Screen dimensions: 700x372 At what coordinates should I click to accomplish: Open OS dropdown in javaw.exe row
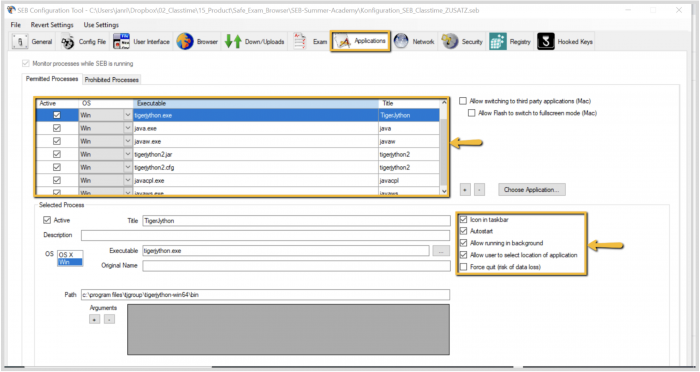(128, 141)
